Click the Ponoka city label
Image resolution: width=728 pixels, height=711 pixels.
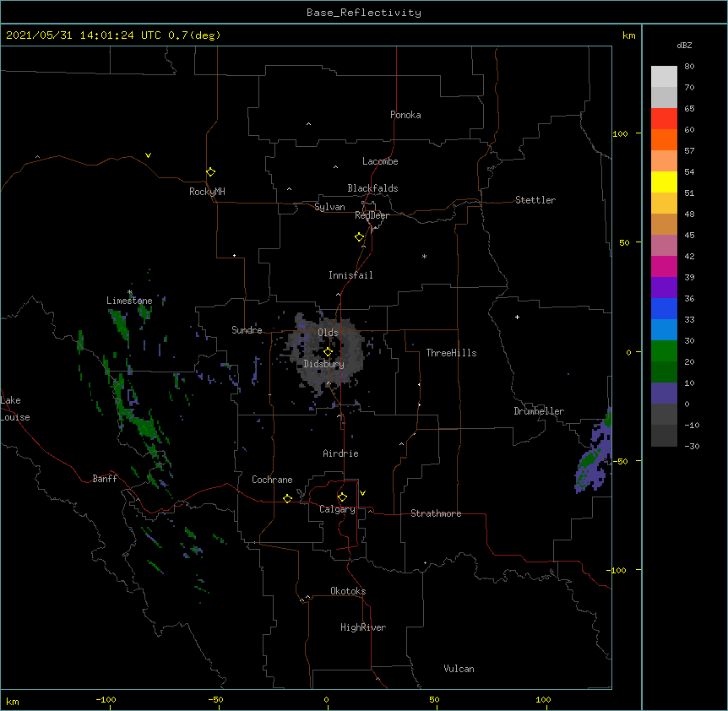[405, 115]
